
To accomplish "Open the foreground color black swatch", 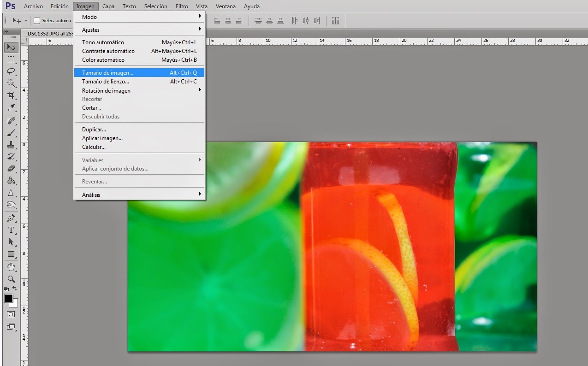I will (x=8, y=298).
